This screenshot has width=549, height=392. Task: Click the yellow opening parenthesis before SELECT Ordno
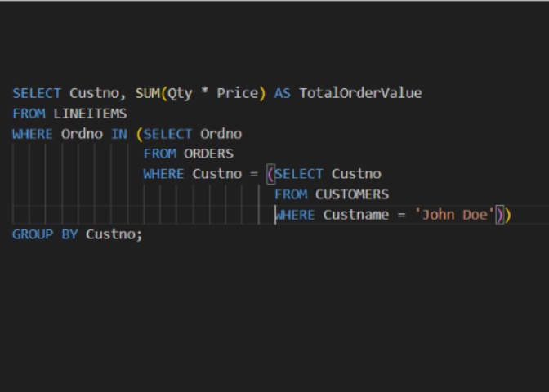(x=140, y=134)
